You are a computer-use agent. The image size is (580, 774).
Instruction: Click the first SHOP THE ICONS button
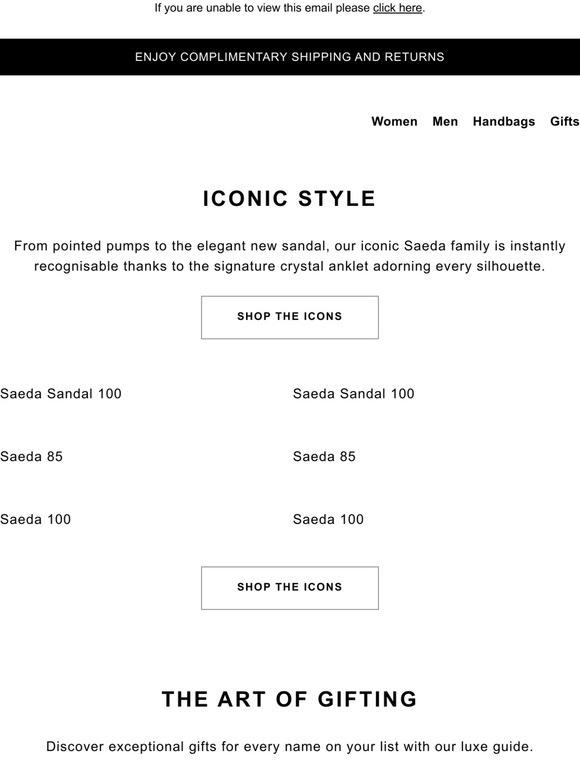pos(290,317)
